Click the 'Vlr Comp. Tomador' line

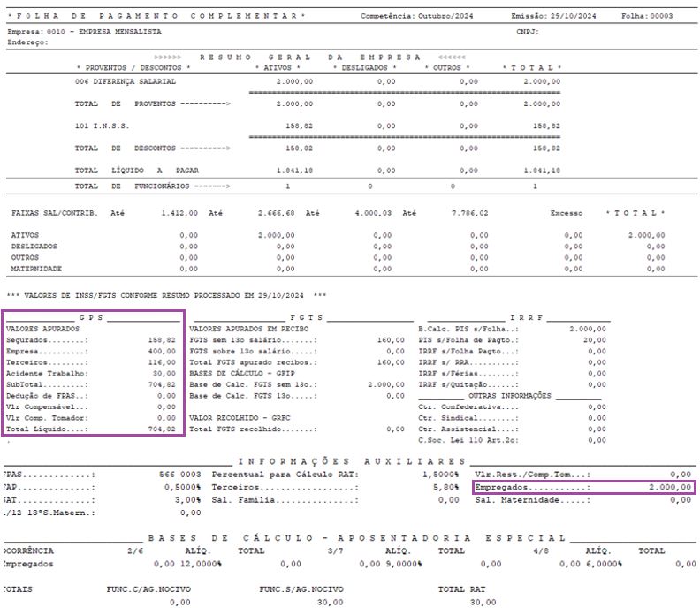point(91,418)
